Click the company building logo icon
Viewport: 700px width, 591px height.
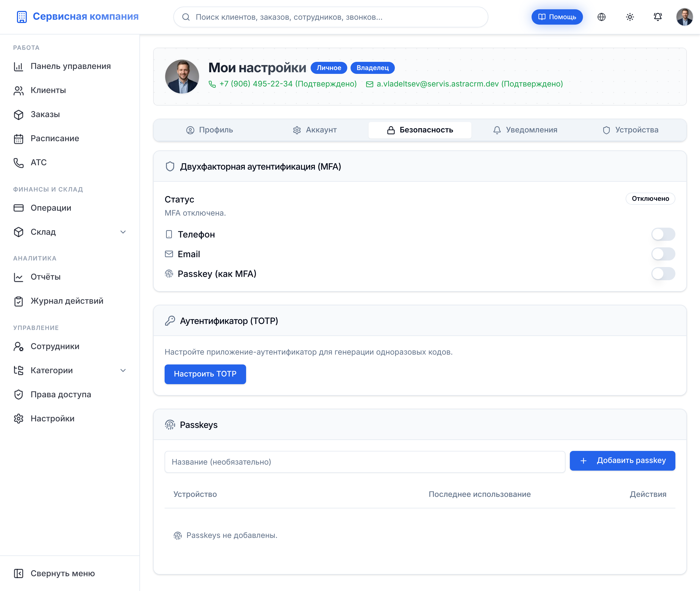[x=22, y=17]
